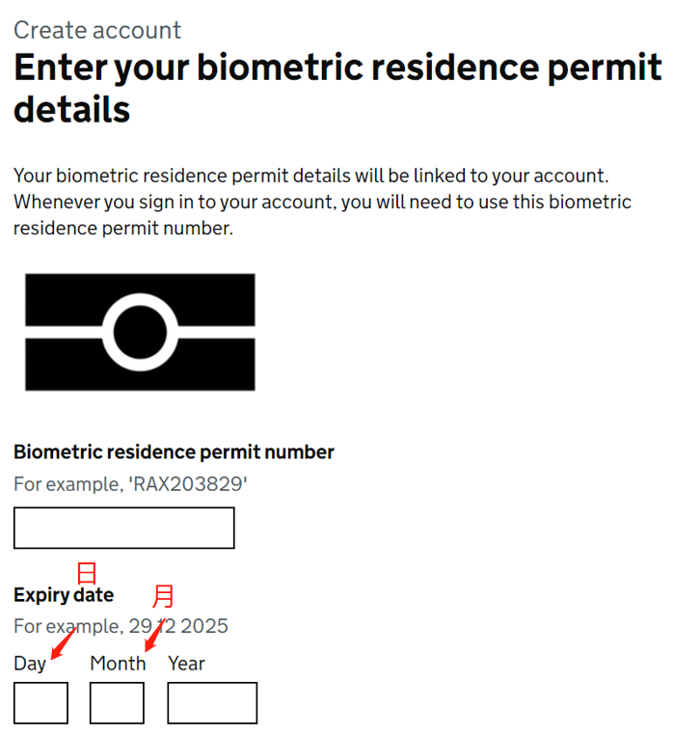Click the red 月 annotation character
The image size is (700, 736).
pos(163,596)
